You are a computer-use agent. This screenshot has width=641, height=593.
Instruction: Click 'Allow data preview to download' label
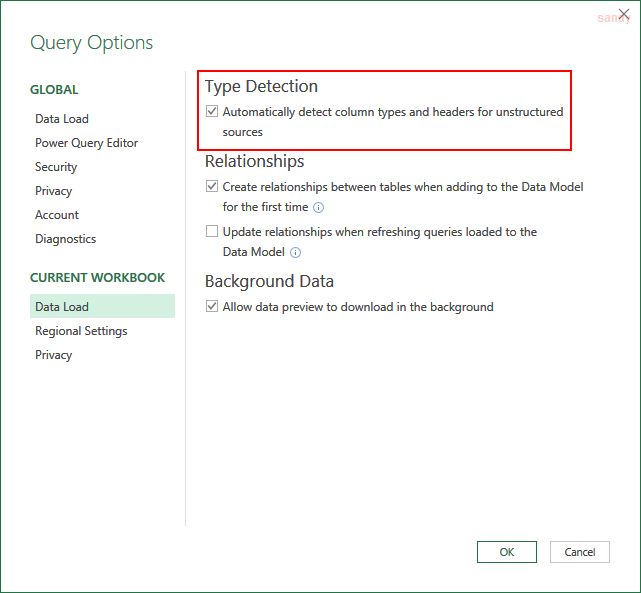(358, 307)
